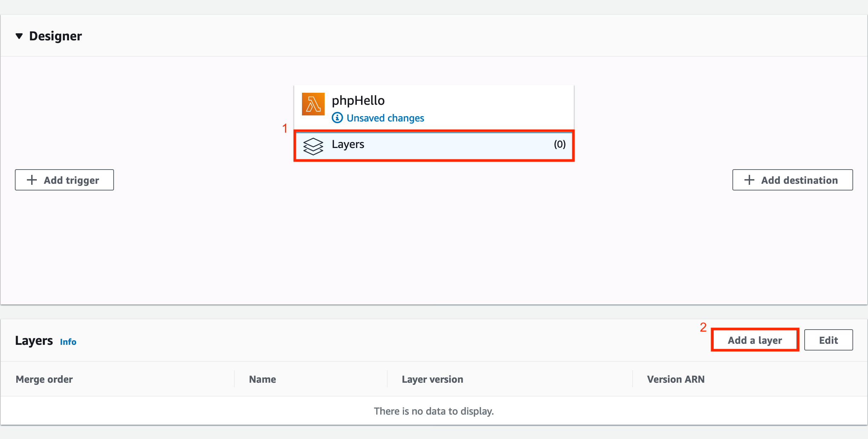This screenshot has width=868, height=439.
Task: Click the Layers stack icon
Action: (x=313, y=146)
